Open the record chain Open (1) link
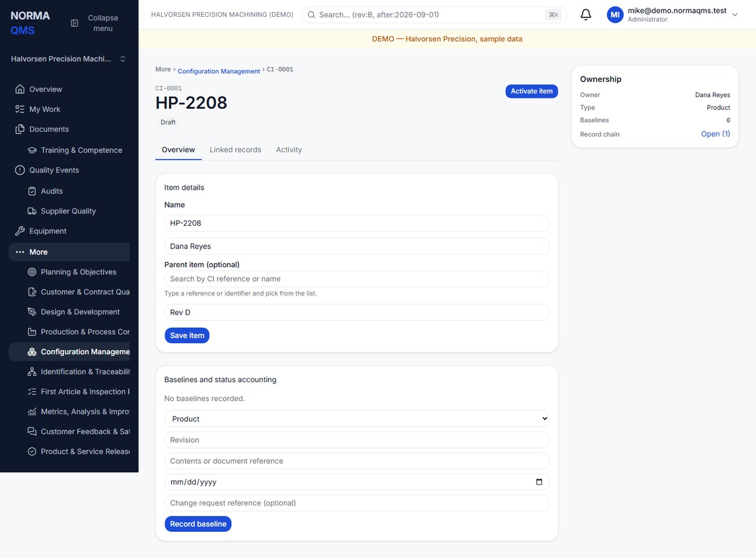 (x=715, y=134)
